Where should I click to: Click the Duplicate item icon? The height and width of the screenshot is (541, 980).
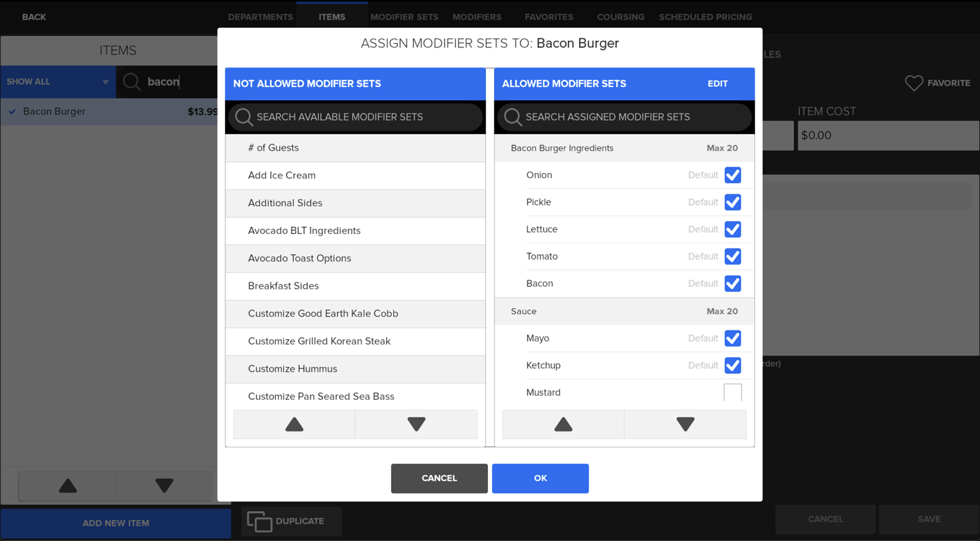260,521
